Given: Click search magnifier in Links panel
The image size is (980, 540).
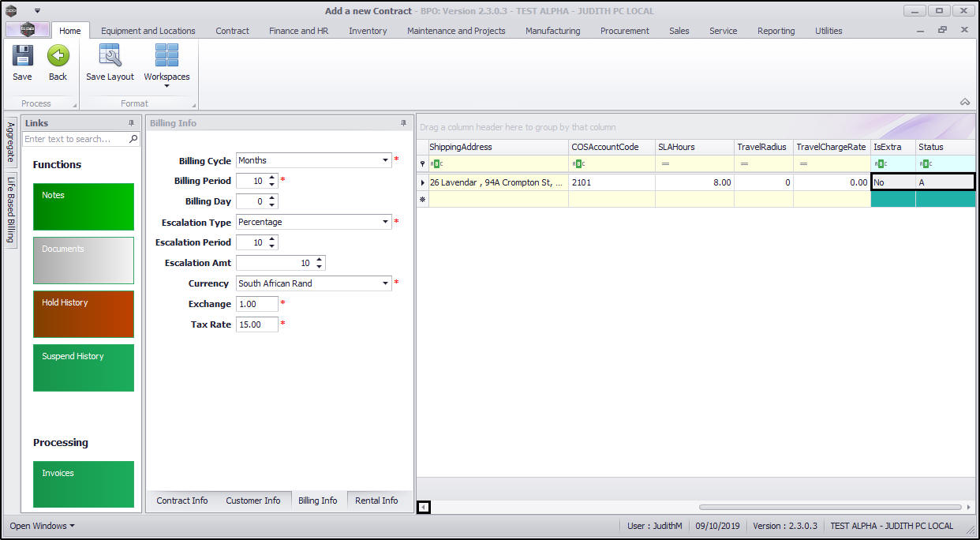Looking at the screenshot, I should [x=133, y=139].
